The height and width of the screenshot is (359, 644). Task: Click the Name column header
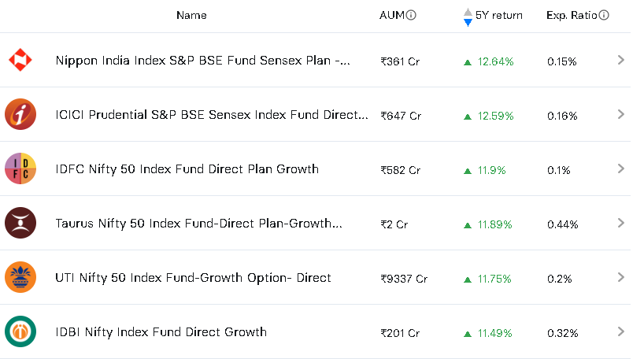pos(191,15)
